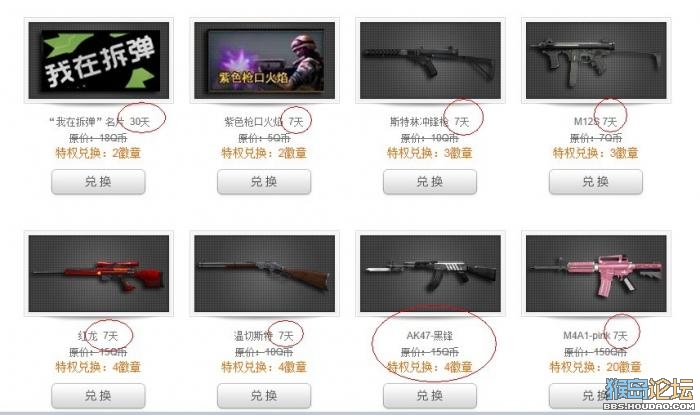Select the 紫色枪口火焰 item image
Viewport: 700px width, 415px height.
(x=264, y=60)
